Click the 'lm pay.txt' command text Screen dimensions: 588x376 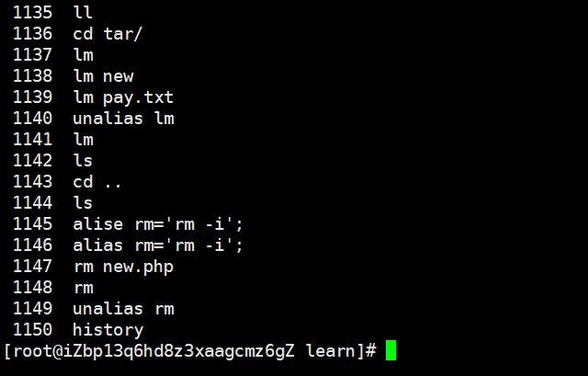pos(123,97)
